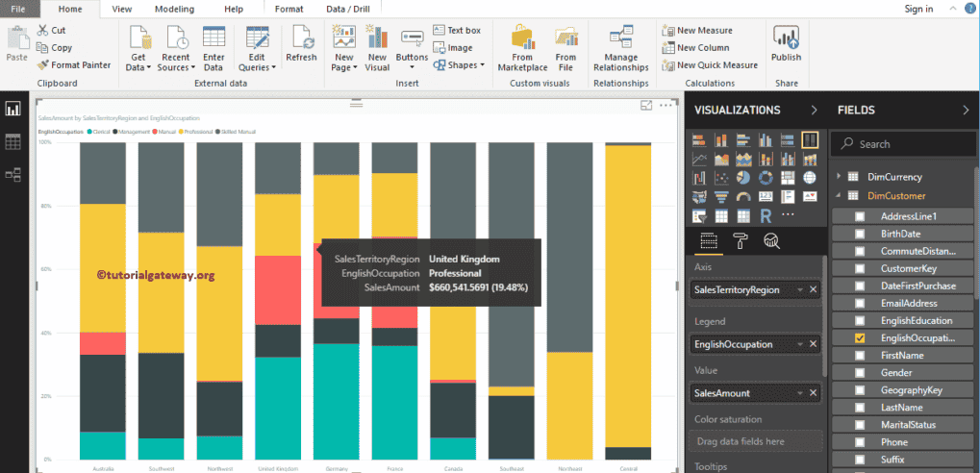Image resolution: width=980 pixels, height=473 pixels.
Task: Check the Gender field
Action: [x=860, y=372]
